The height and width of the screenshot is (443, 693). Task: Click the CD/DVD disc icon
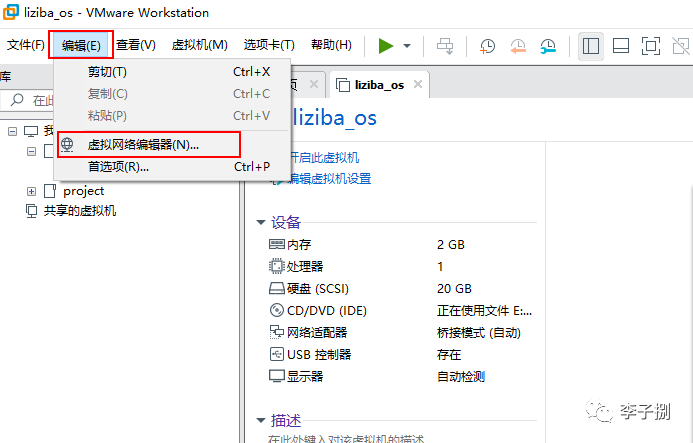pos(277,310)
